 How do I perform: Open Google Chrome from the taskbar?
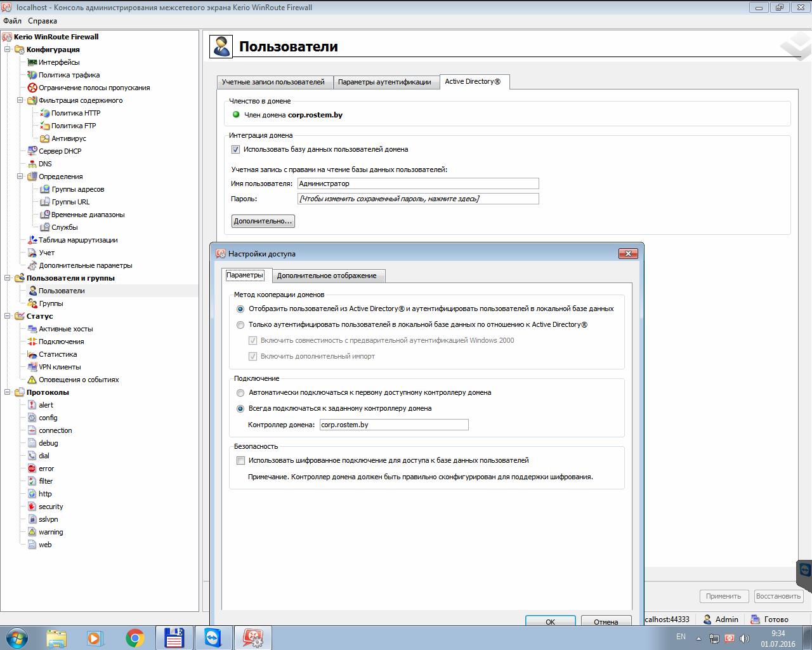(x=134, y=638)
